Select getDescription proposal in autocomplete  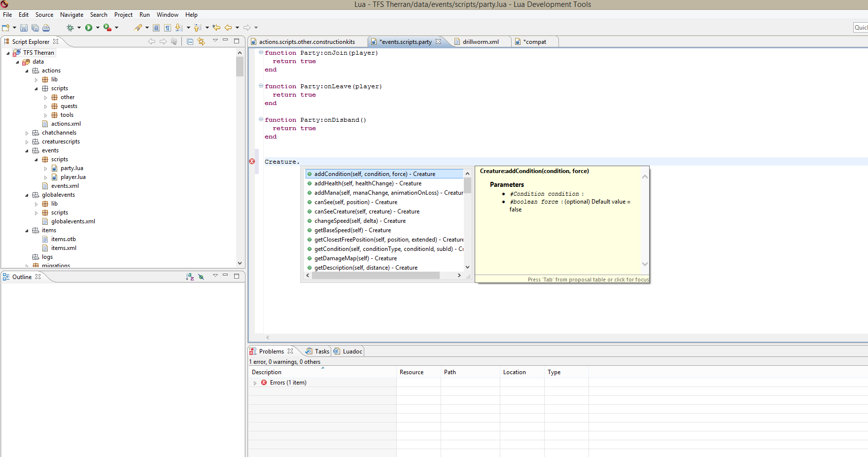[x=384, y=268]
